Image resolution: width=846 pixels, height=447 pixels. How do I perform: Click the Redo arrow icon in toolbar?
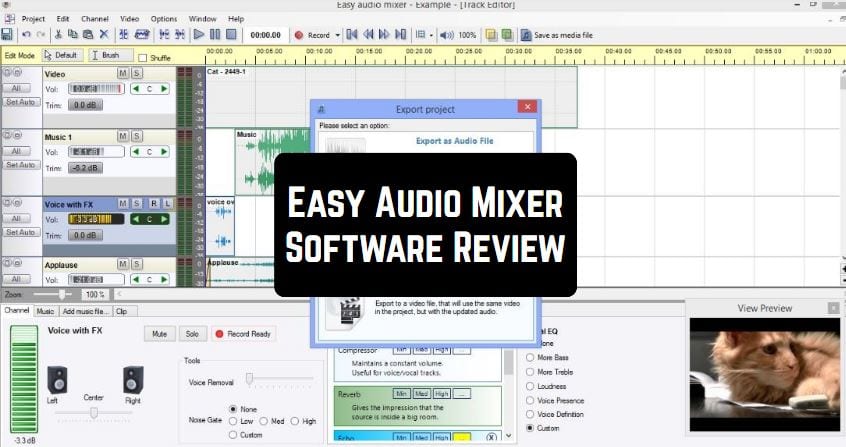[x=41, y=35]
